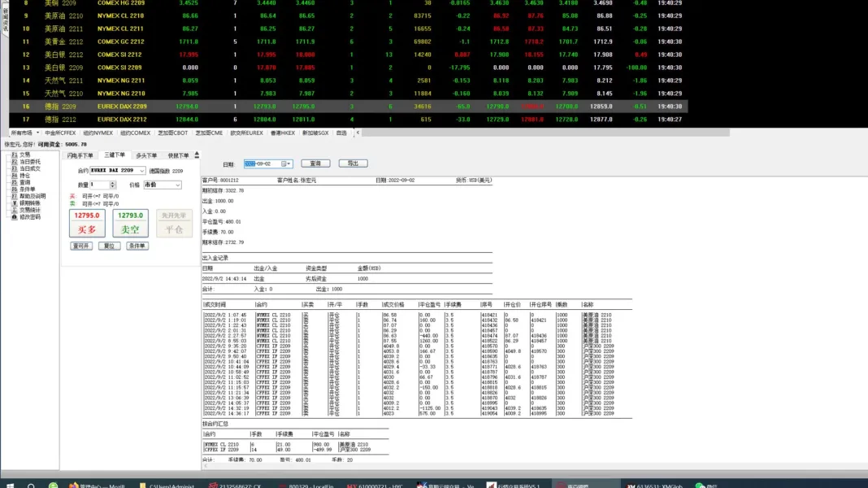The height and width of the screenshot is (488, 868).
Task: Open F2 当日委托 in sidebar
Action: (x=26, y=162)
